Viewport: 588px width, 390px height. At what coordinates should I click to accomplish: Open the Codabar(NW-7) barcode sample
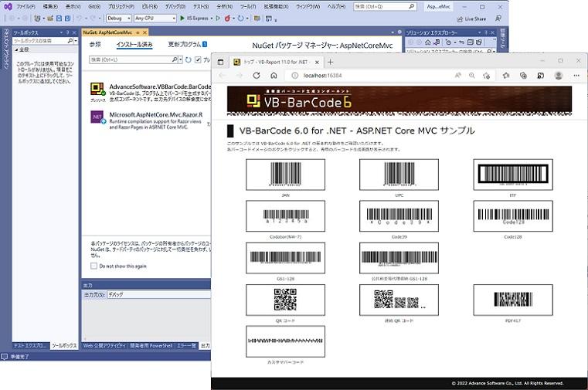[x=285, y=216]
